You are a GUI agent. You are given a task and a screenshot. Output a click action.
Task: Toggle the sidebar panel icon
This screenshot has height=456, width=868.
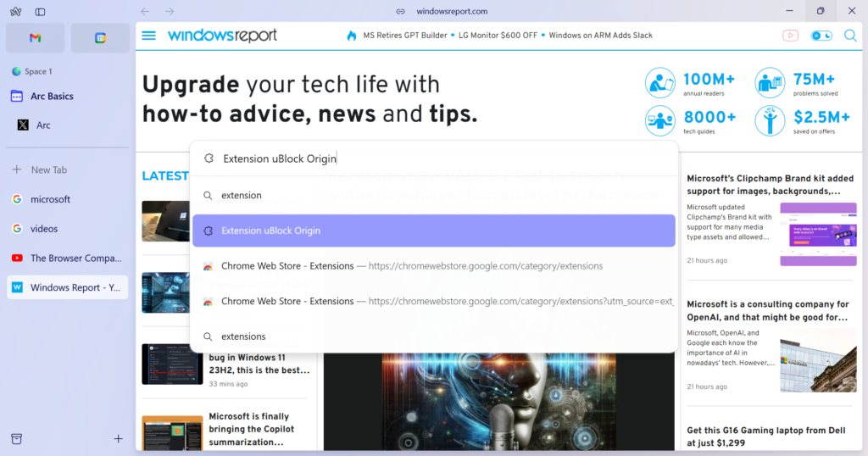[40, 12]
